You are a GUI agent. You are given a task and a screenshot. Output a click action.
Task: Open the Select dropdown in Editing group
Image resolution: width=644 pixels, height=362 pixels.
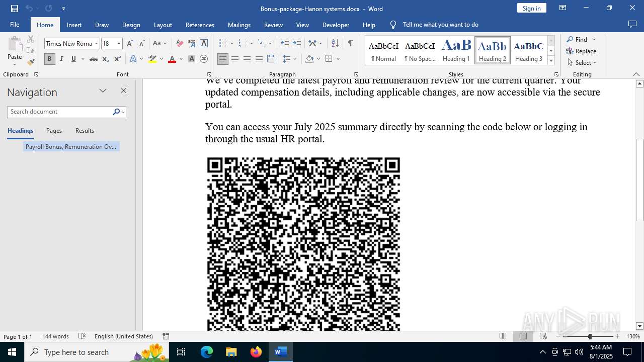(x=583, y=62)
